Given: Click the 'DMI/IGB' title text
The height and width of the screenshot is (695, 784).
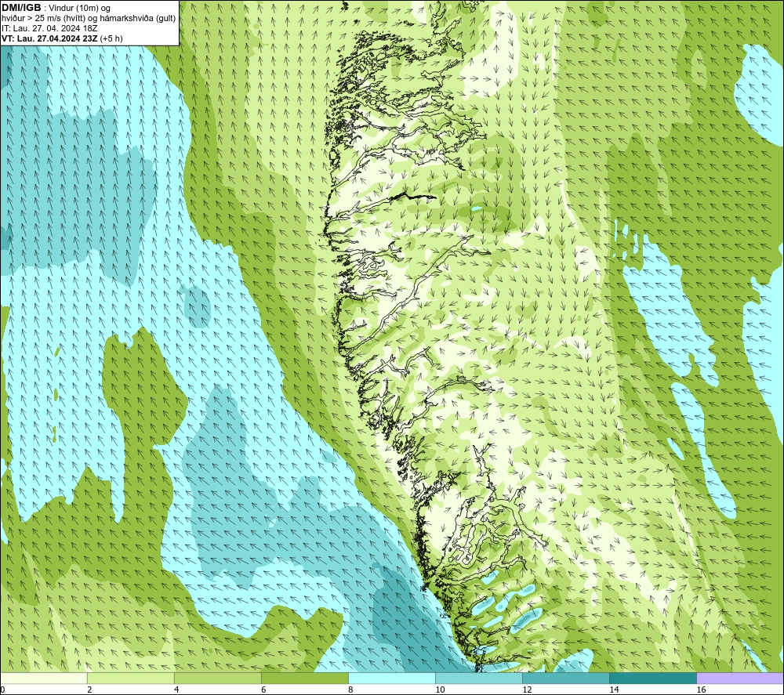Looking at the screenshot, I should [21, 8].
